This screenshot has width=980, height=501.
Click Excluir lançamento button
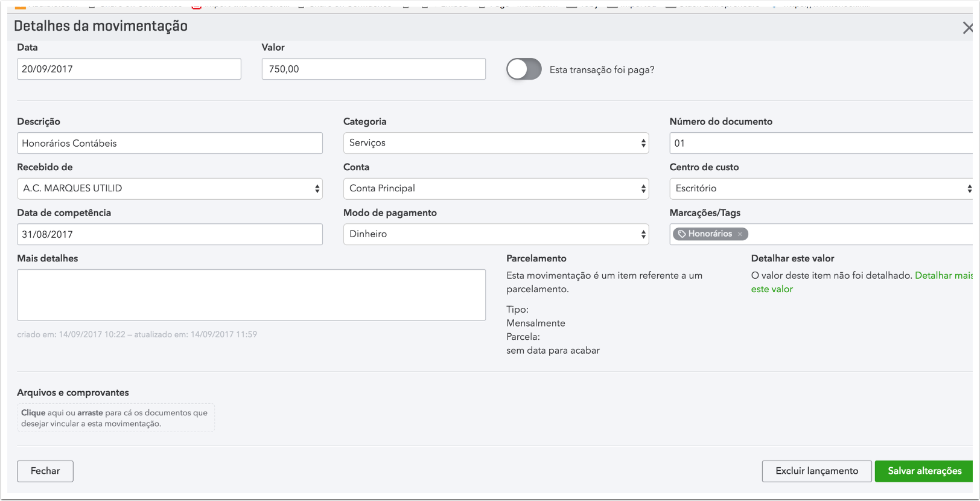[816, 471]
